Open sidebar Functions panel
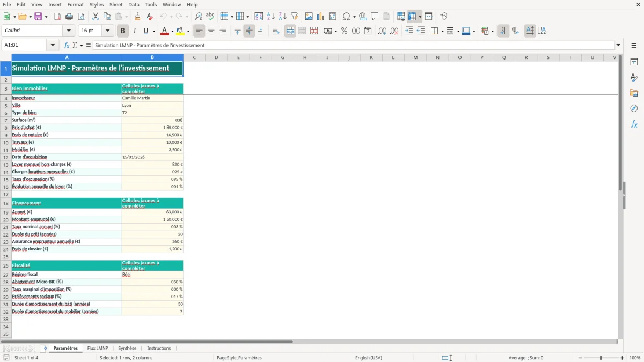 634,124
